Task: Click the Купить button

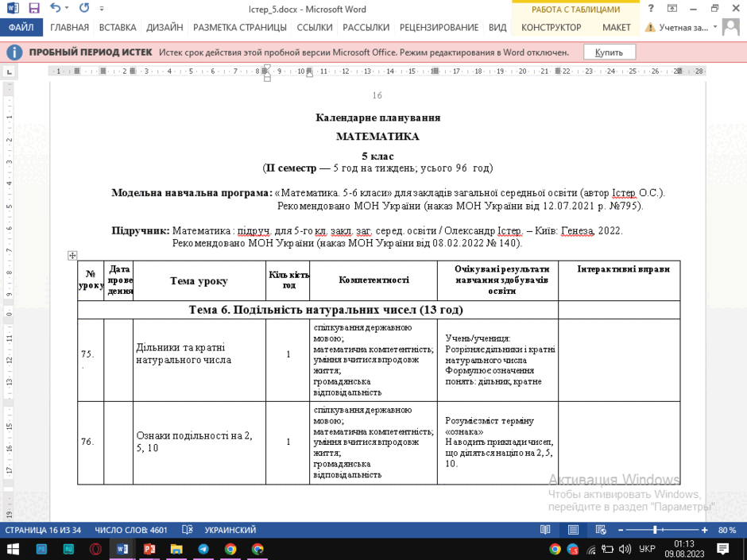Action: tap(610, 52)
